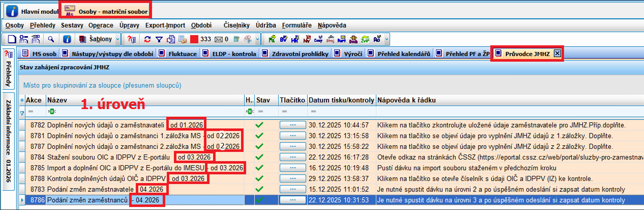The height and width of the screenshot is (210, 644).
Task: Open the grid filter row funnel icon
Action: coord(22,111)
